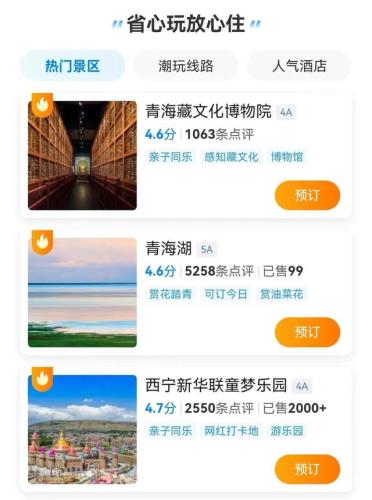Select the 网红打卡地 tag
The image size is (372, 500).
coord(231,431)
